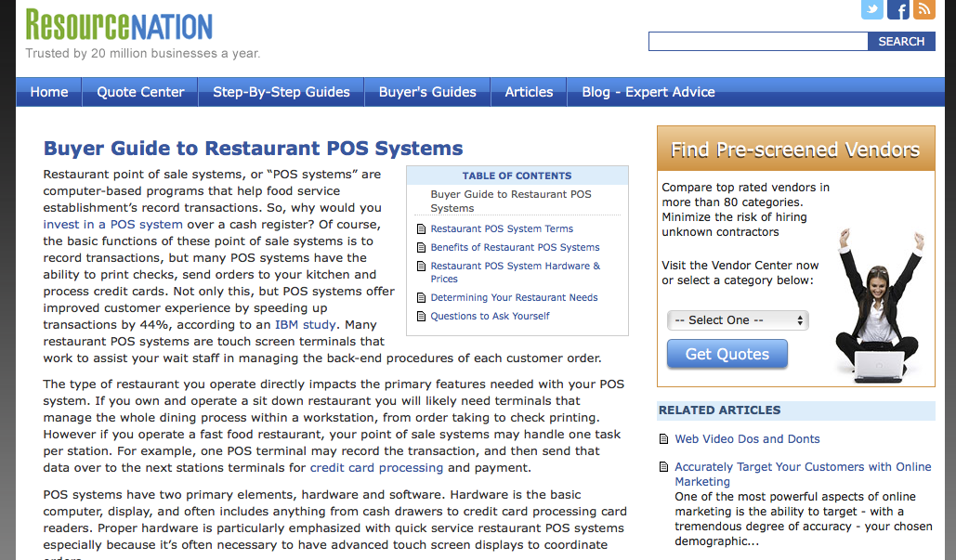Click the Buyer Guide to Restaurant POS Systems heading
This screenshot has width=956, height=560.
click(x=253, y=148)
